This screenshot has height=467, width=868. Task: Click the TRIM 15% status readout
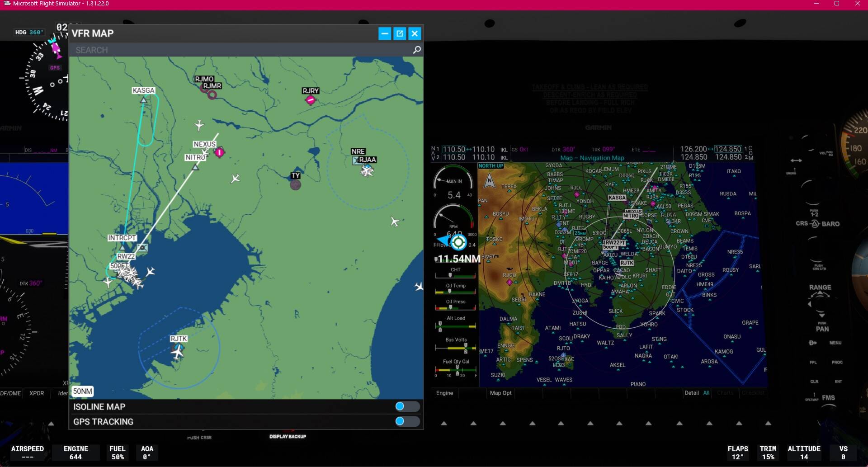(x=768, y=453)
